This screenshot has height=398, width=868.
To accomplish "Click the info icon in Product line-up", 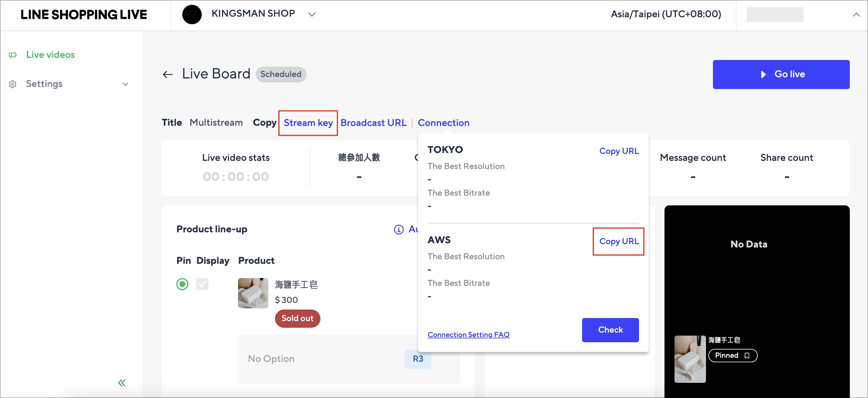I will (x=399, y=230).
